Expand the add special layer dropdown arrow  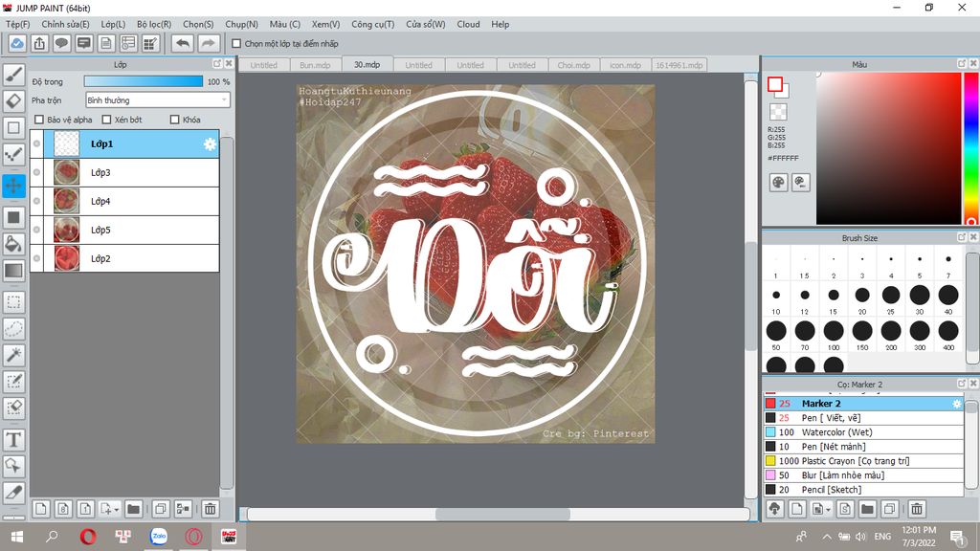pyautogui.click(x=116, y=510)
